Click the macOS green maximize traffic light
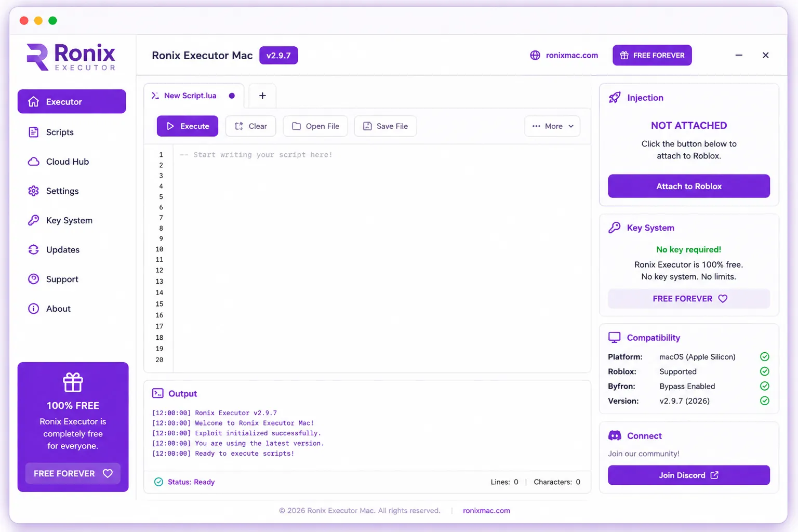The image size is (798, 532). pos(52,21)
